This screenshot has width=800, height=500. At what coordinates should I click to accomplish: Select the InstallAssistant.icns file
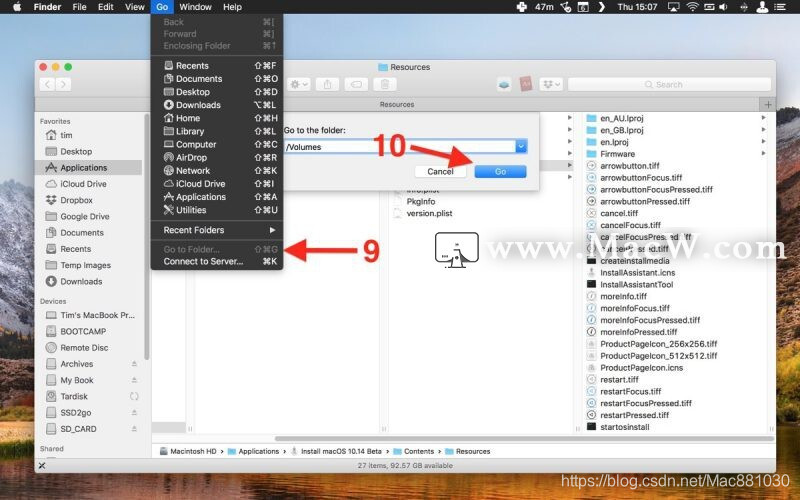637,272
